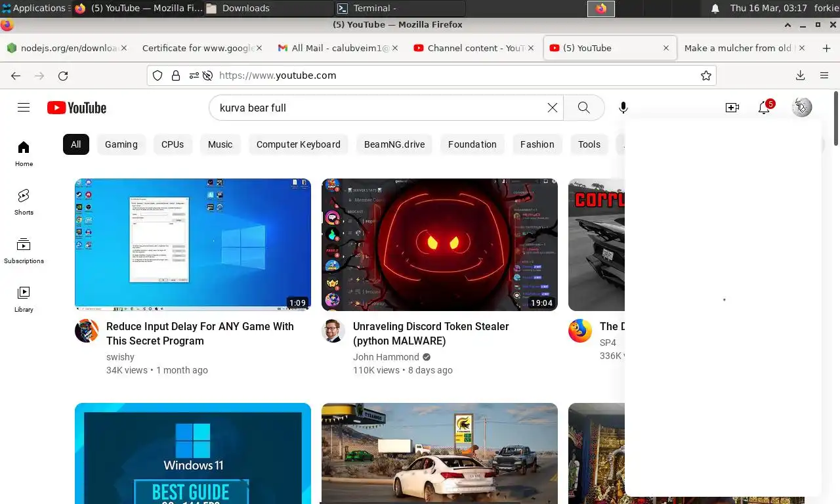The image size is (840, 504).
Task: Open the Windows 11 Best Guide thumbnail
Action: tap(193, 453)
